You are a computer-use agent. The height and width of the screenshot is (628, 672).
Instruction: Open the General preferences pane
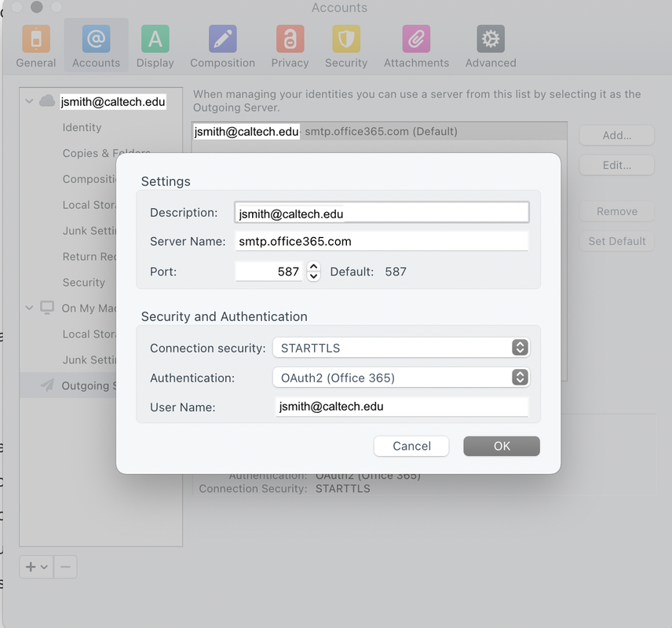pyautogui.click(x=36, y=39)
